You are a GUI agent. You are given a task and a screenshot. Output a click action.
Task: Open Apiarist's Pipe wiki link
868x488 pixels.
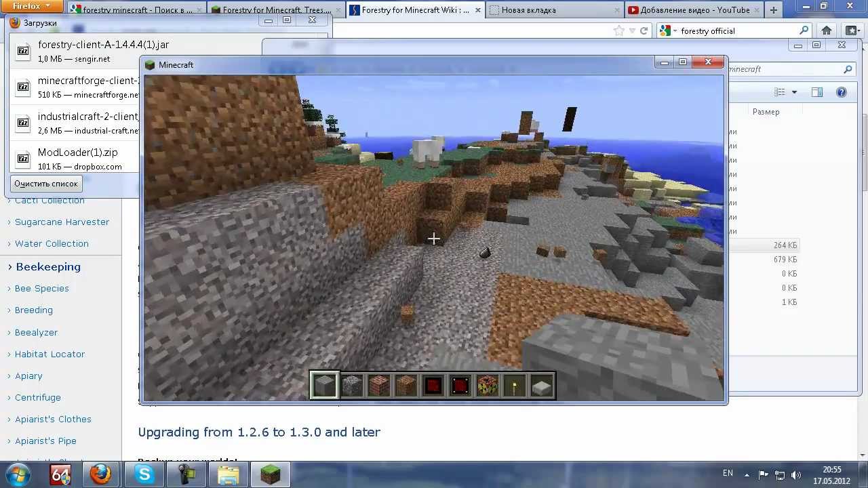(45, 441)
